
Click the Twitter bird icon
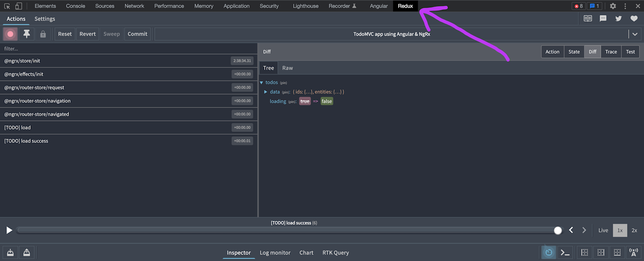pos(619,19)
